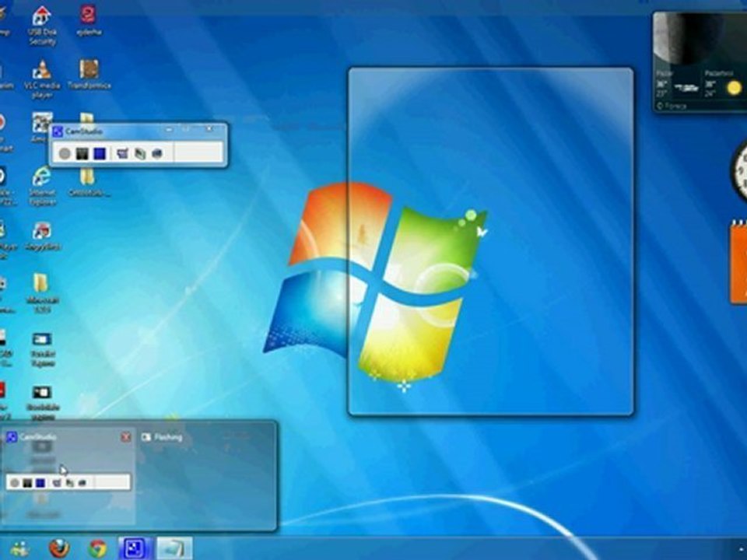Select the USB Disk Security desktop shortcut
This screenshot has width=747, height=560.
(x=42, y=26)
